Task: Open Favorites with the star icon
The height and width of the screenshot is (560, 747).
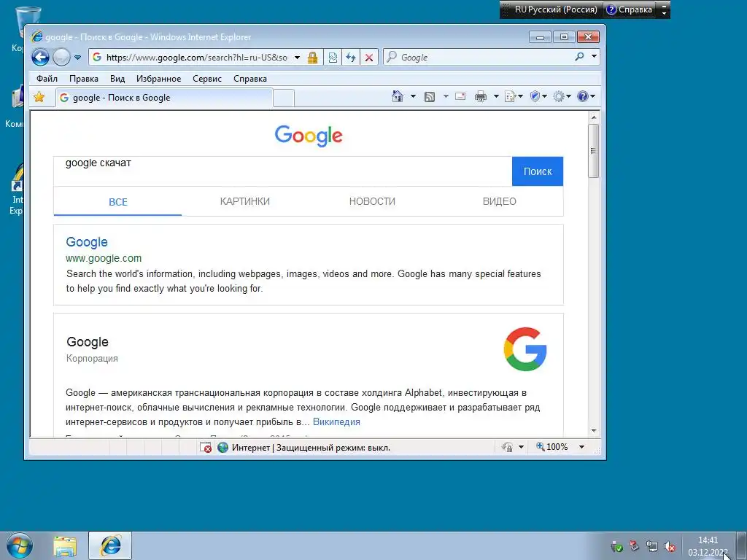Action: tap(39, 97)
